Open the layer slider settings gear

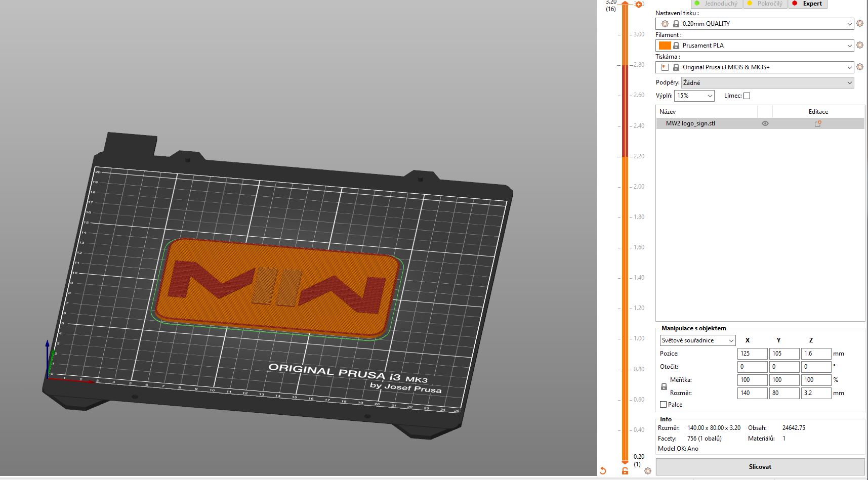[648, 471]
